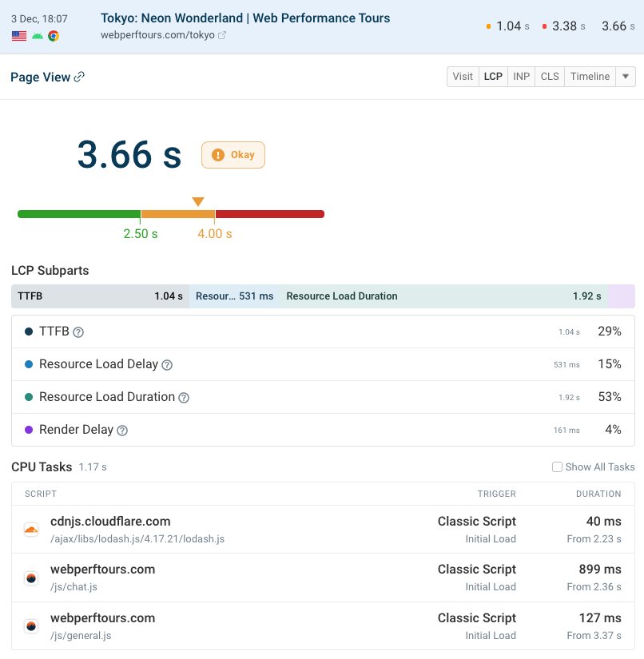Click the US flag icon
Image resolution: width=644 pixels, height=659 pixels.
coord(19,36)
